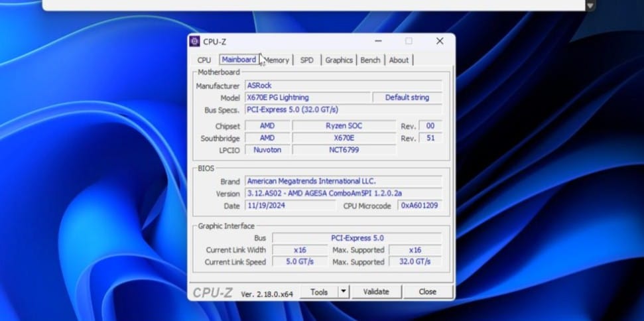Minimize the CPU-Z window
The image size is (644, 321).
click(x=378, y=41)
